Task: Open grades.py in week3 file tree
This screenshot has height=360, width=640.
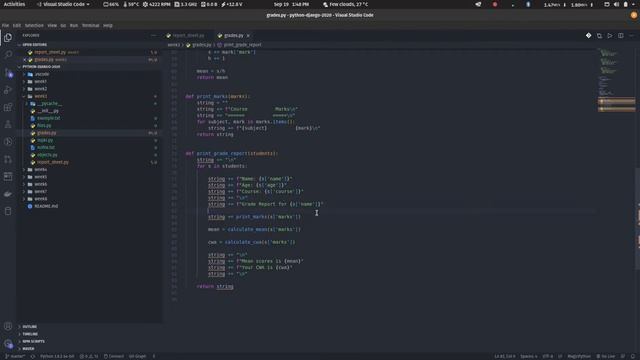Action: tap(47, 133)
